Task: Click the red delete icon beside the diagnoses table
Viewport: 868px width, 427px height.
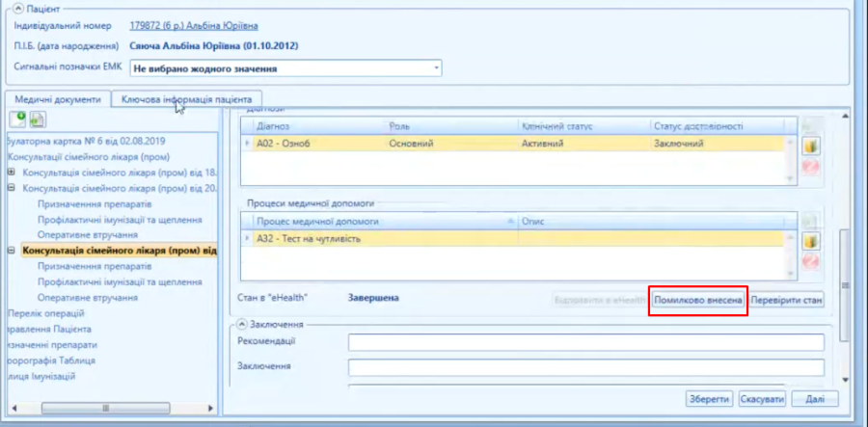Action: point(811,167)
